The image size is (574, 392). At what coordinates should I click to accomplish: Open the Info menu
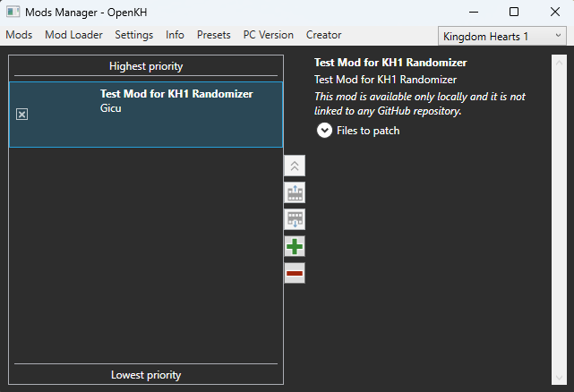pos(175,35)
